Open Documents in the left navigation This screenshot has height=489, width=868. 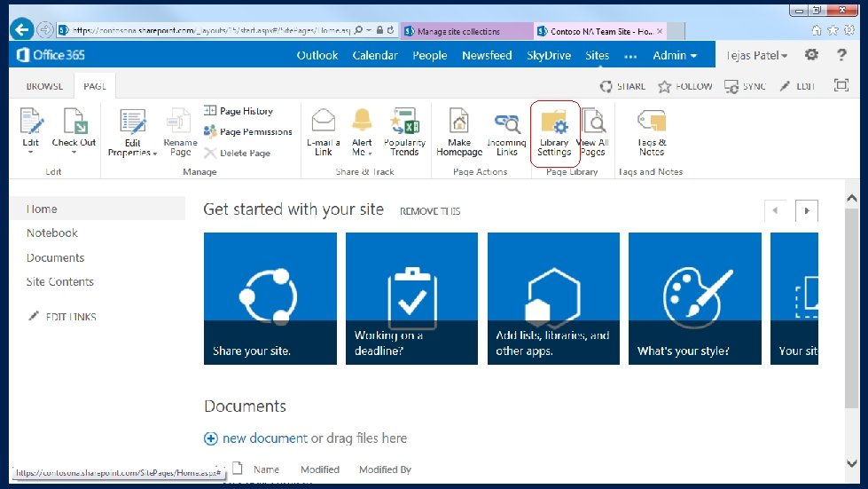tap(55, 257)
